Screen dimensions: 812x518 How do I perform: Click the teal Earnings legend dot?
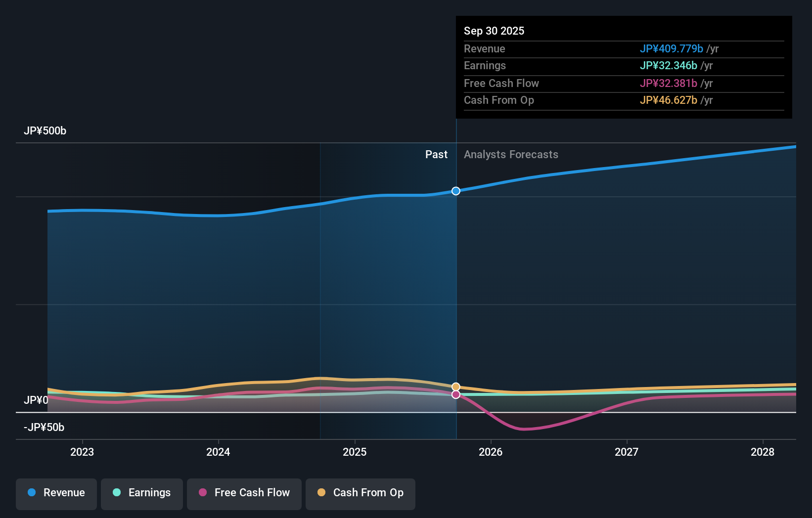click(x=117, y=493)
